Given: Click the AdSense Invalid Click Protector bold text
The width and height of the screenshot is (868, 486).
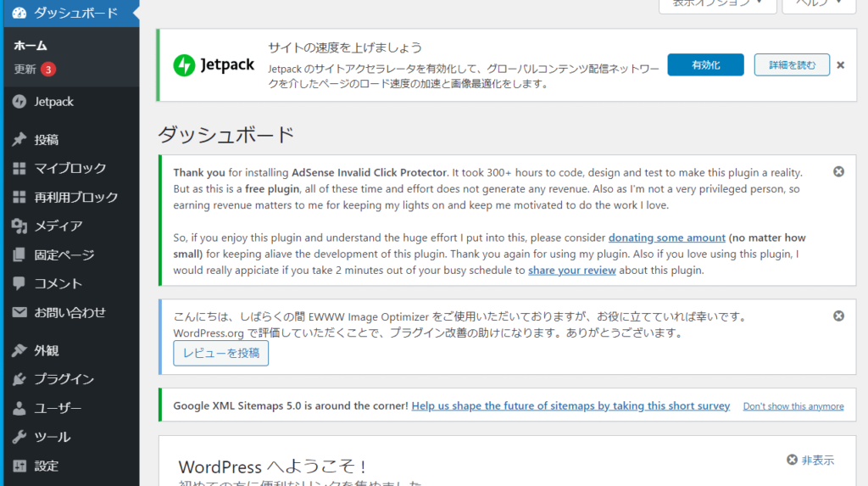Looking at the screenshot, I should 370,172.
